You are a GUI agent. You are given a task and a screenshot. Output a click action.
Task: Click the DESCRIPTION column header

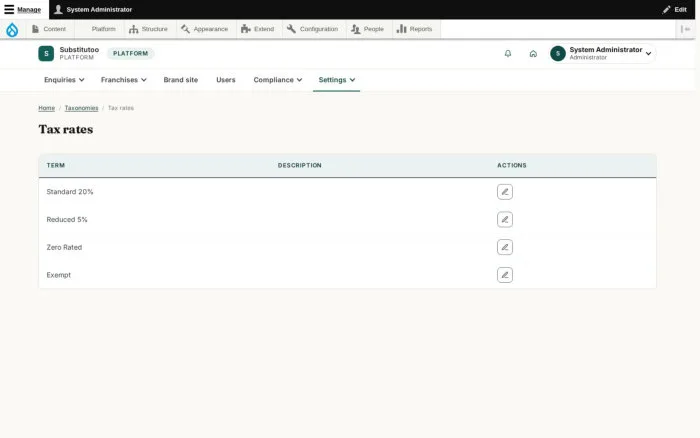coord(300,165)
